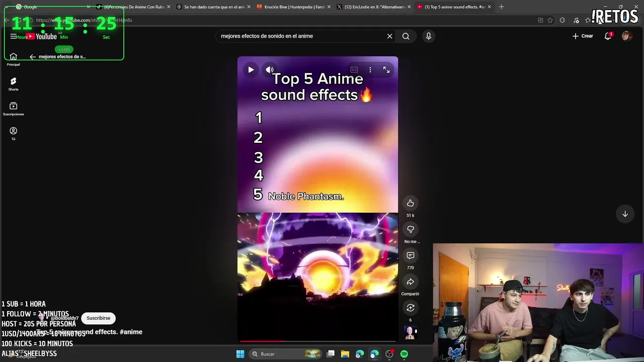Open OBS Studio from the taskbar
Viewport: 644px width, 362px height.
pyautogui.click(x=389, y=354)
